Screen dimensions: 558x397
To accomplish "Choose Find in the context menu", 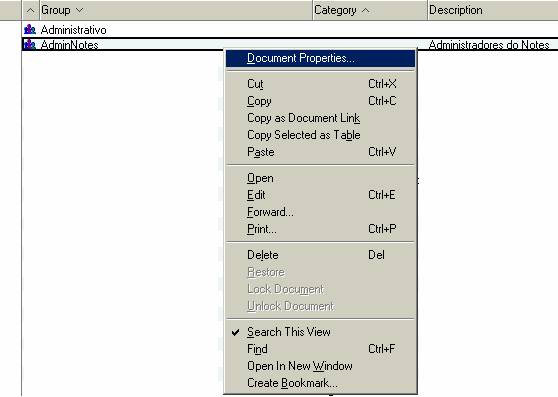I will click(x=320, y=349).
